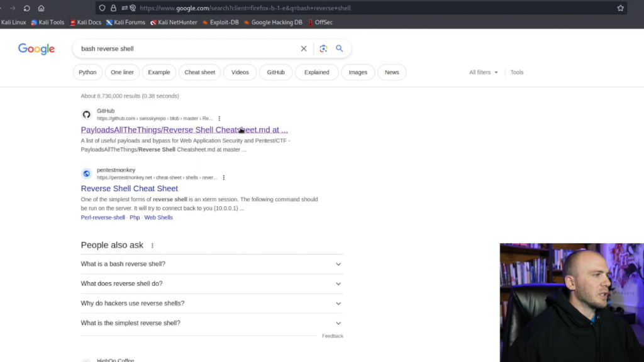The height and width of the screenshot is (362, 644).
Task: Open the pentestmonkey result three-dot menu
Action: tap(223, 178)
